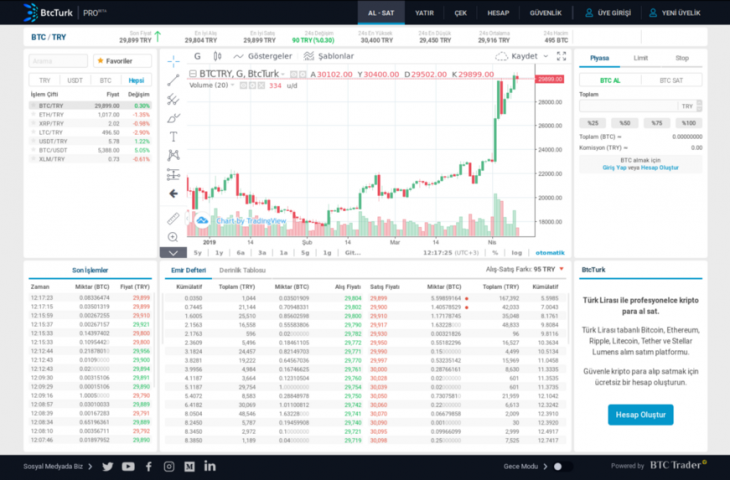Open the AL - SAT navigation tab
This screenshot has width=730, height=480.
click(381, 13)
